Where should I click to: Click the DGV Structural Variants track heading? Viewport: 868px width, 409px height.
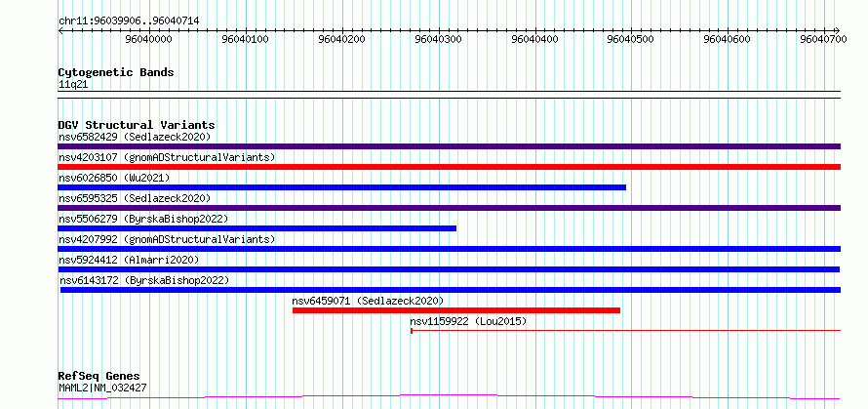(x=137, y=125)
